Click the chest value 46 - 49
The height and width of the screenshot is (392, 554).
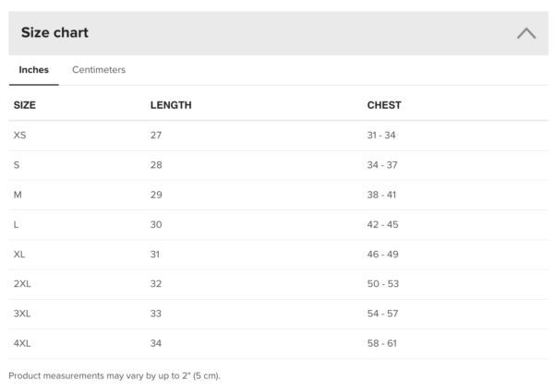(382, 254)
